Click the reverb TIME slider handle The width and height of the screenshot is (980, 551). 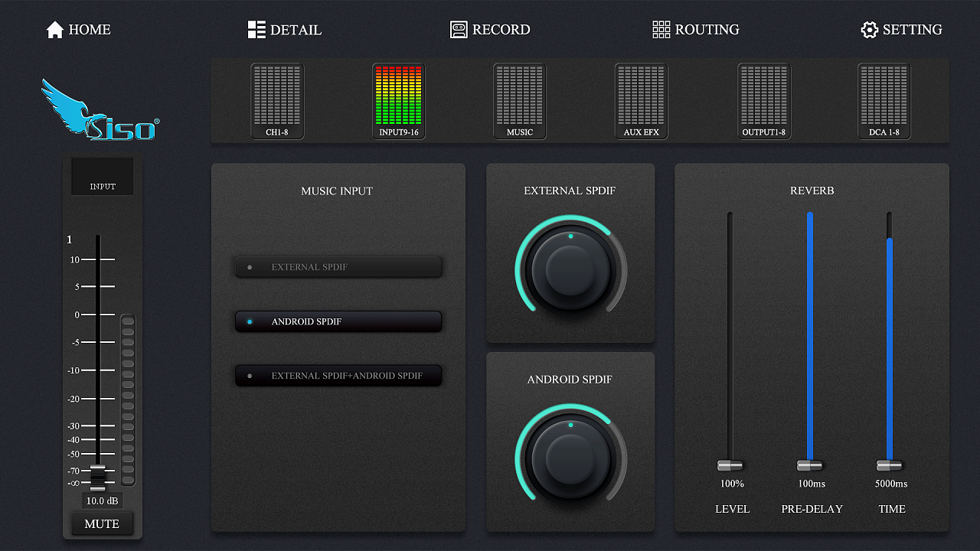[890, 465]
